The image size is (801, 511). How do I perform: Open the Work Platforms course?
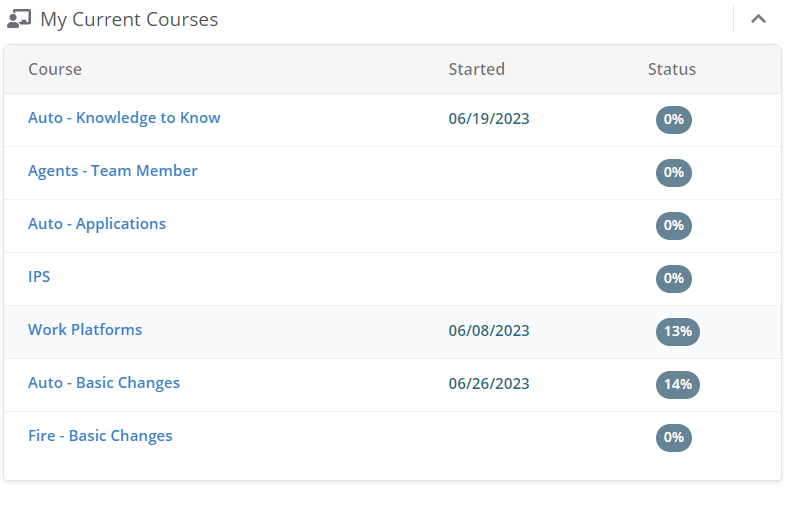pyautogui.click(x=85, y=330)
